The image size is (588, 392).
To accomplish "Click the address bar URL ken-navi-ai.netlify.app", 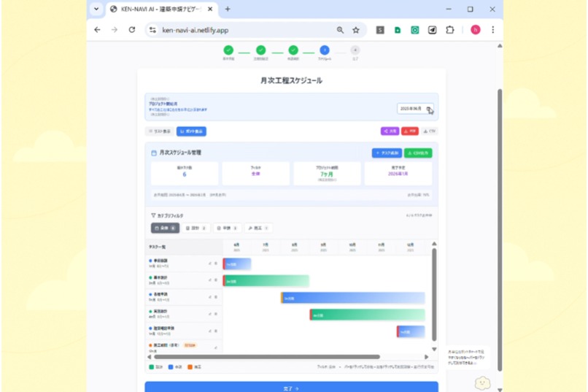I will click(x=195, y=30).
